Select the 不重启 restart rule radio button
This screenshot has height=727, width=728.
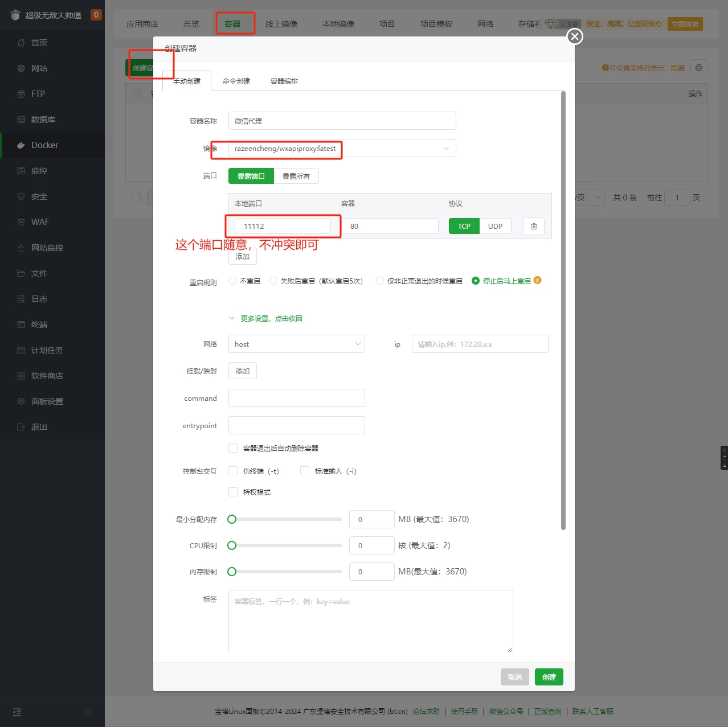coord(232,281)
